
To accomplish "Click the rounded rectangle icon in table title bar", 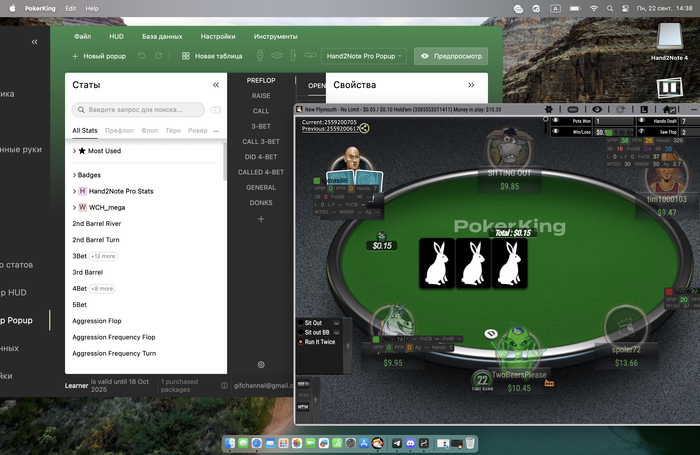I will [x=573, y=109].
